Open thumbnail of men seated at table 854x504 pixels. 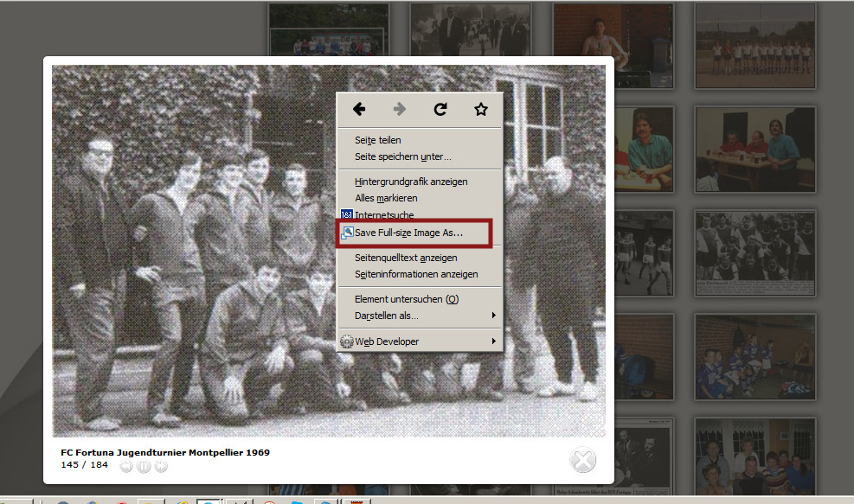[754, 150]
